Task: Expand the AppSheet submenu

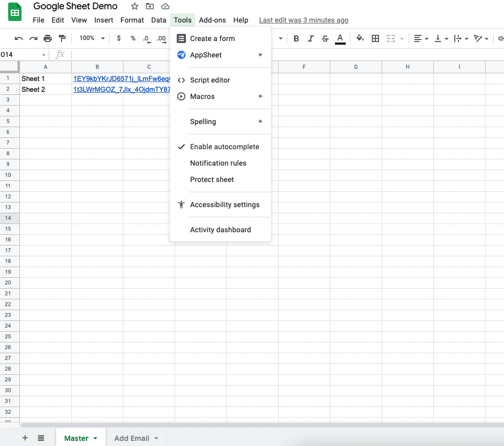Action: tap(220, 55)
